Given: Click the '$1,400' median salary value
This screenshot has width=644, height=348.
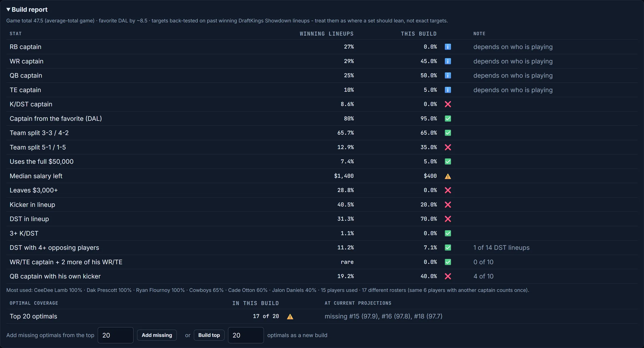Looking at the screenshot, I should point(344,176).
